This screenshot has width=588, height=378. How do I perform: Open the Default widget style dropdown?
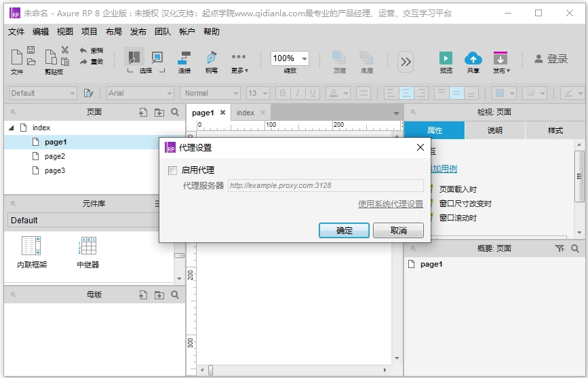(x=43, y=93)
